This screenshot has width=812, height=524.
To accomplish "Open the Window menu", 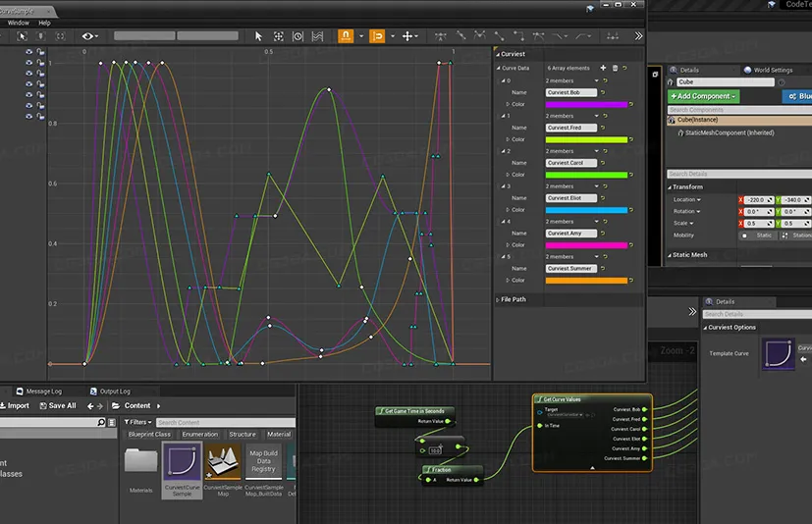I will [x=19, y=23].
